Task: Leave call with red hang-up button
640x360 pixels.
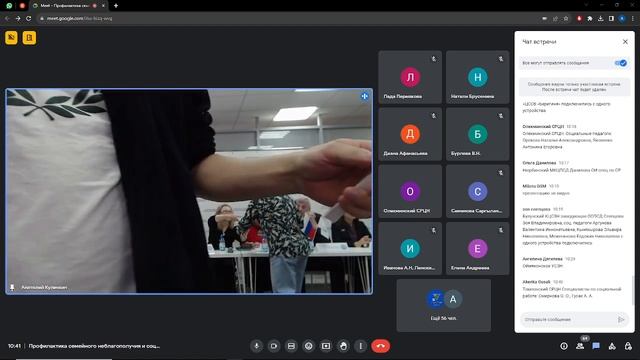Action: (380, 346)
